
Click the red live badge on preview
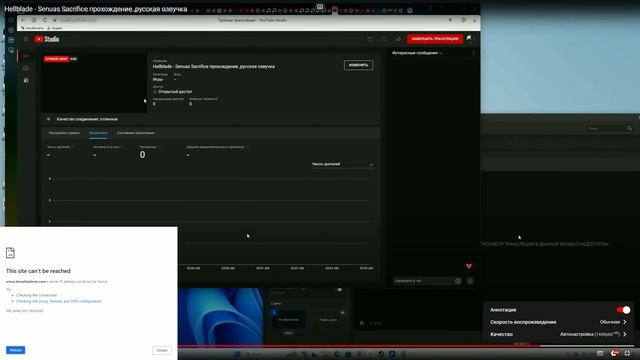56,59
